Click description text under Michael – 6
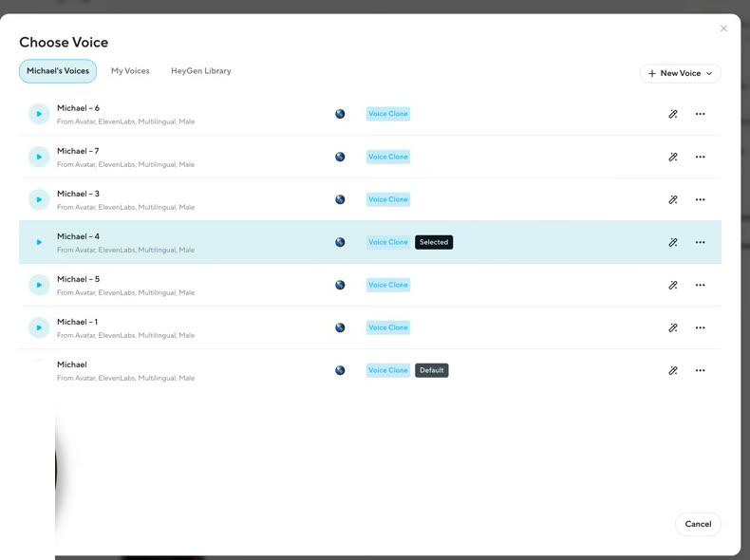Image resolution: width=750 pixels, height=560 pixels. pos(126,121)
